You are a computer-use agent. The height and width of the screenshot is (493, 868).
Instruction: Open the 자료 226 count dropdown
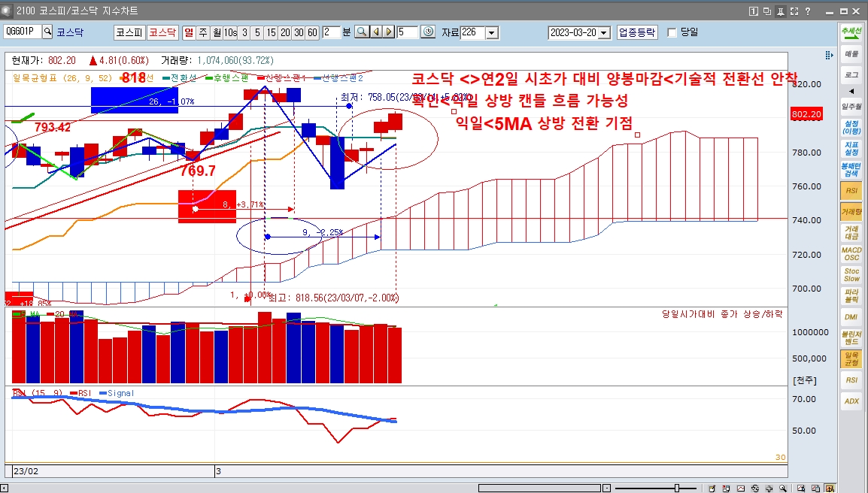(491, 32)
